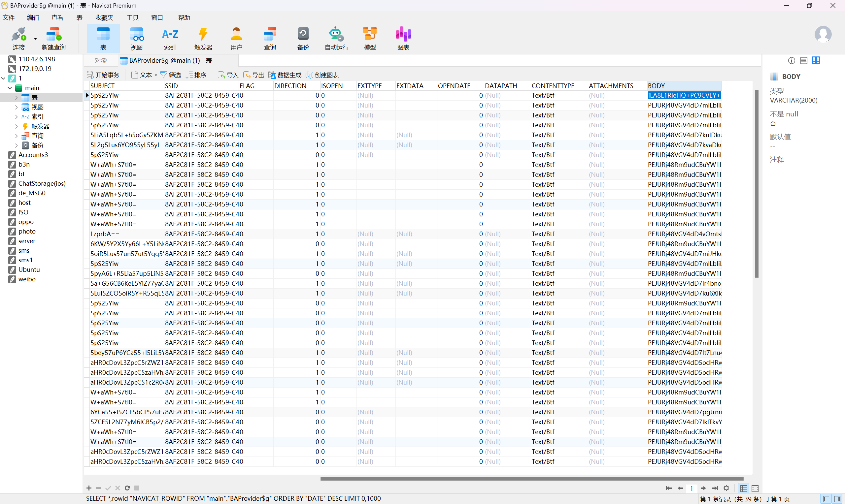Toggle the right information pane
Viewport: 845px width, 504px height.
837,499
